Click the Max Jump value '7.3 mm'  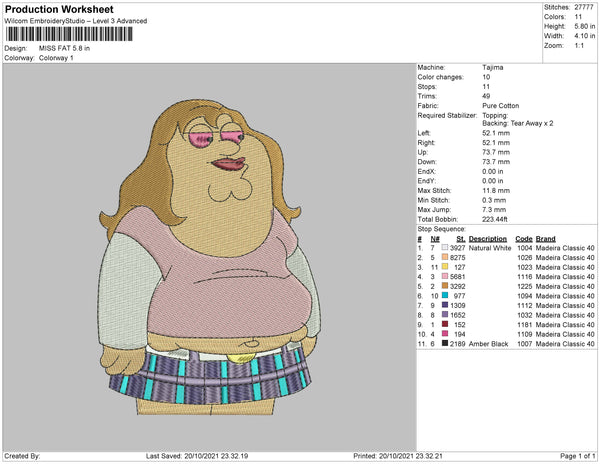tap(494, 210)
